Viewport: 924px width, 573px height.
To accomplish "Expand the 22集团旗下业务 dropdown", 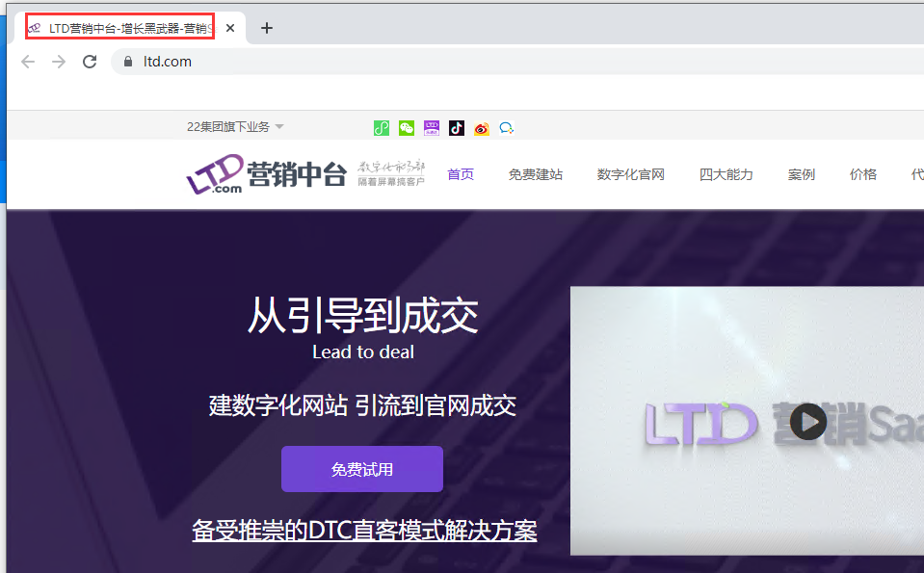I will [x=235, y=127].
